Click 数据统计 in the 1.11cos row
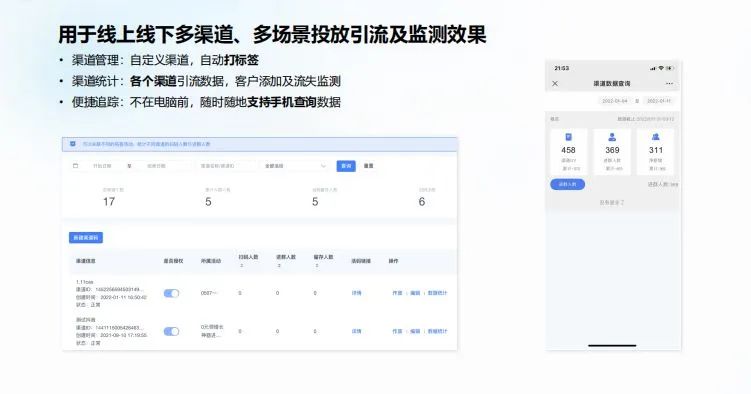 [x=437, y=293]
